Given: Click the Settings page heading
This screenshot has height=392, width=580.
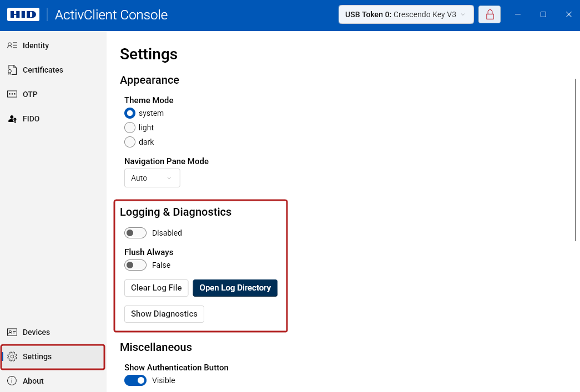Looking at the screenshot, I should (149, 54).
